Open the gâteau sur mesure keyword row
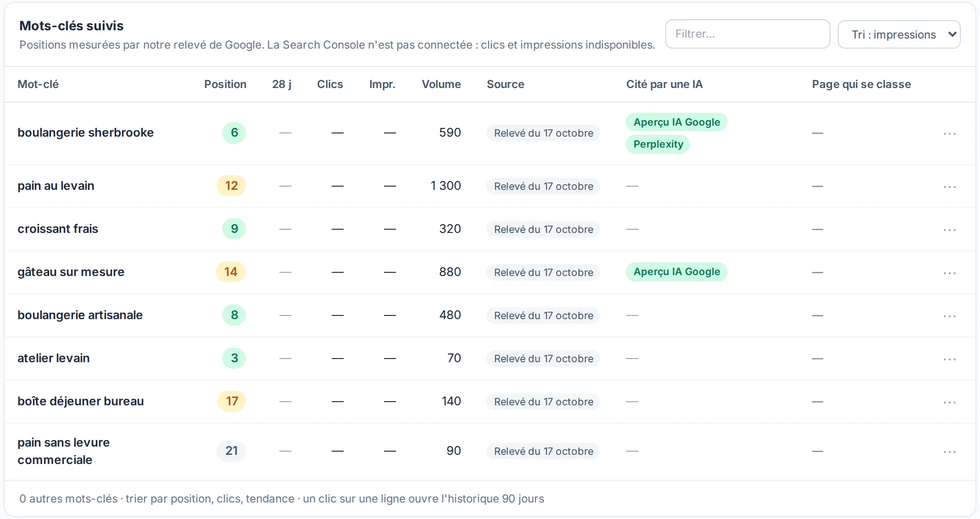 coord(490,272)
